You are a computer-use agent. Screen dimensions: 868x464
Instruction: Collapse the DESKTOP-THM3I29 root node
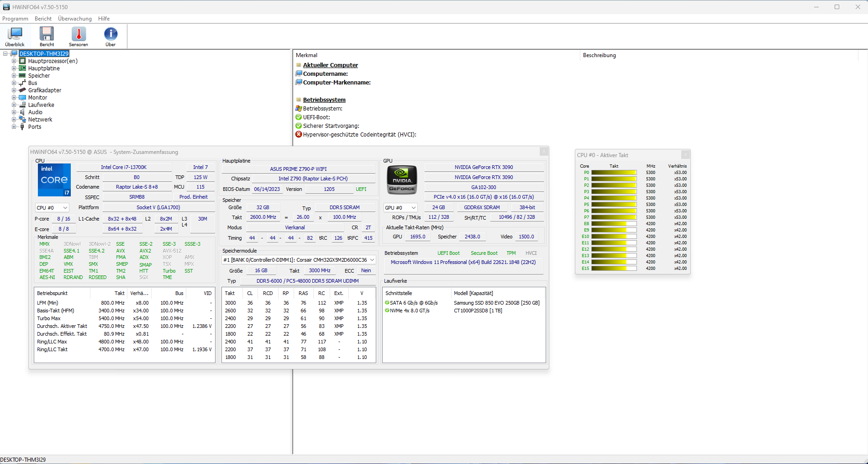tap(5, 54)
